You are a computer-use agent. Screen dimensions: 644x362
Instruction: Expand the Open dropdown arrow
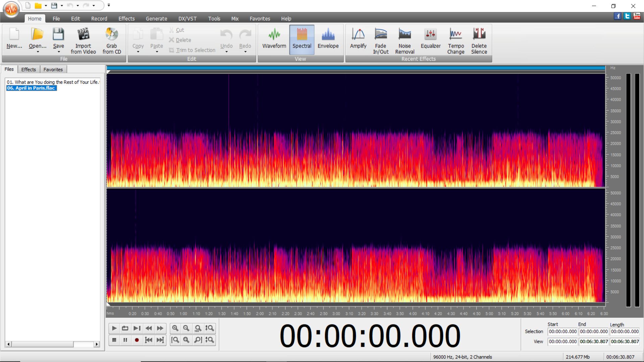(x=38, y=52)
